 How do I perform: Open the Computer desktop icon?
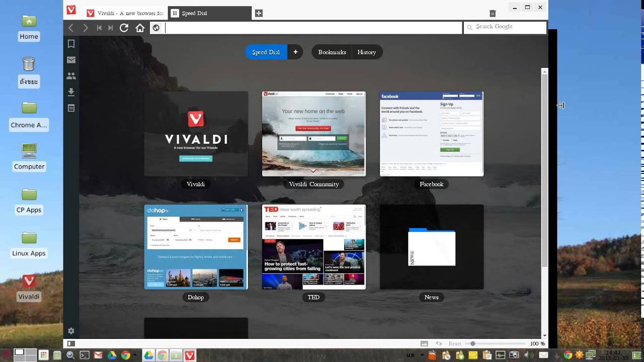pos(29,158)
